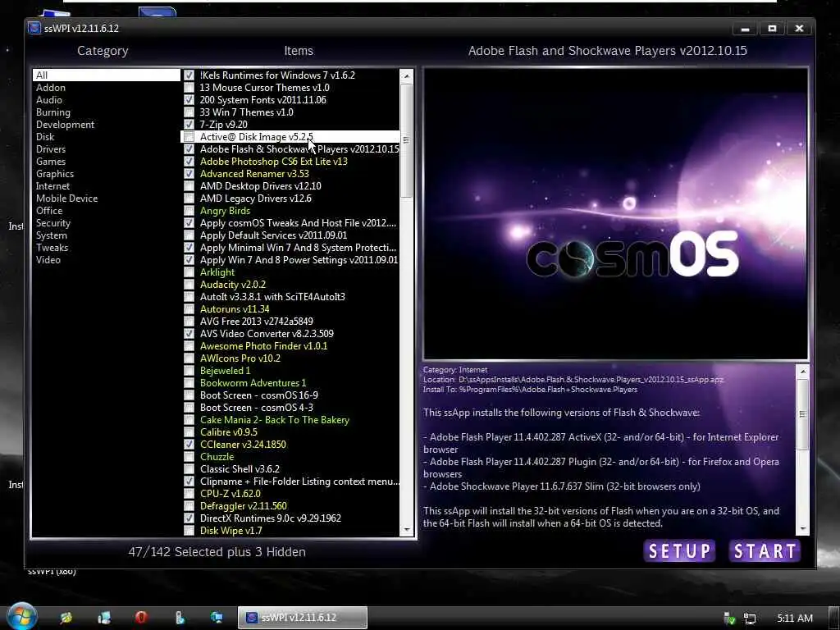
Task: Select CPU-Z v1.62.0 item text
Action: (x=231, y=494)
